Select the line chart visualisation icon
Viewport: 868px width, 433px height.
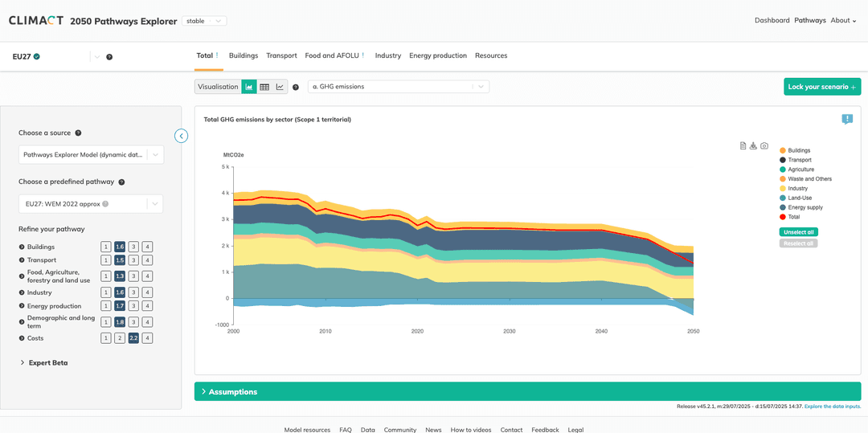click(x=280, y=87)
